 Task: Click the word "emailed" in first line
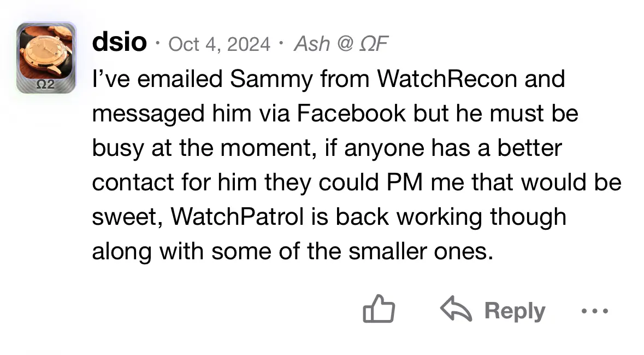[x=180, y=79]
